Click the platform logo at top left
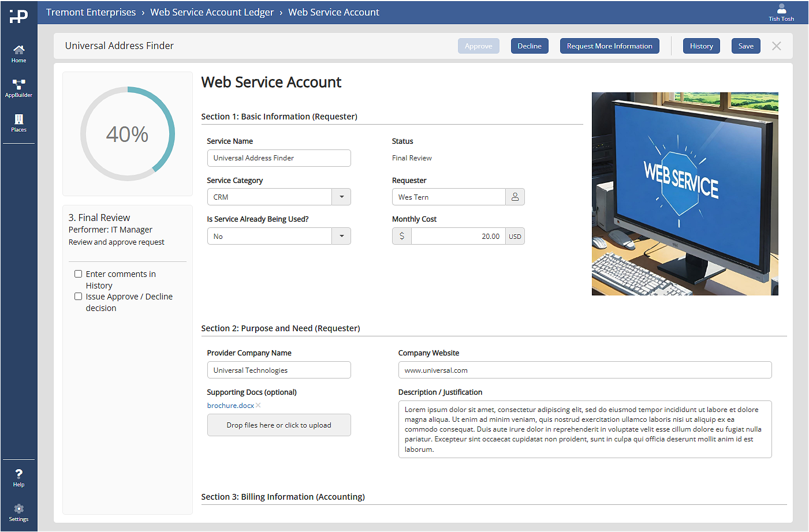This screenshot has height=532, width=809. point(18,16)
